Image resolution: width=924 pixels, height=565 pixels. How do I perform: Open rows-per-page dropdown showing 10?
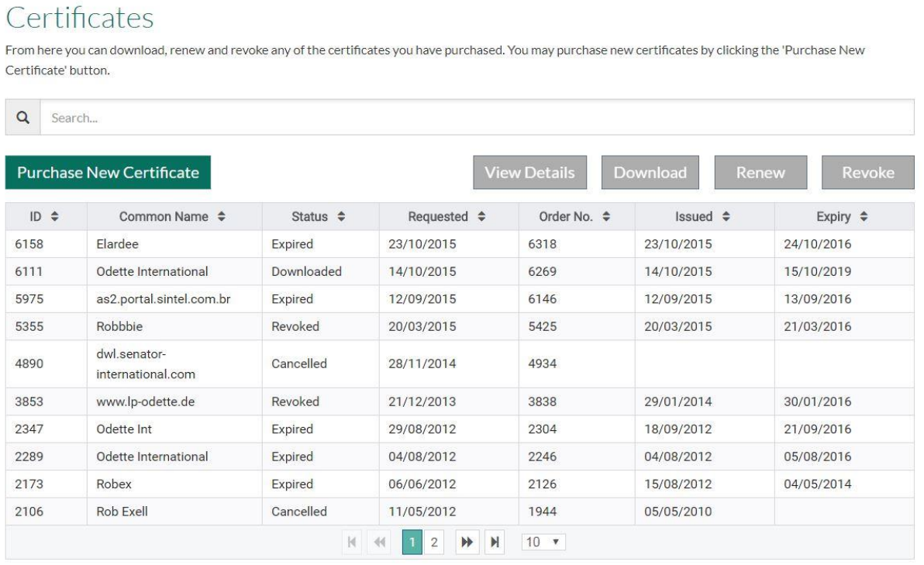(543, 542)
